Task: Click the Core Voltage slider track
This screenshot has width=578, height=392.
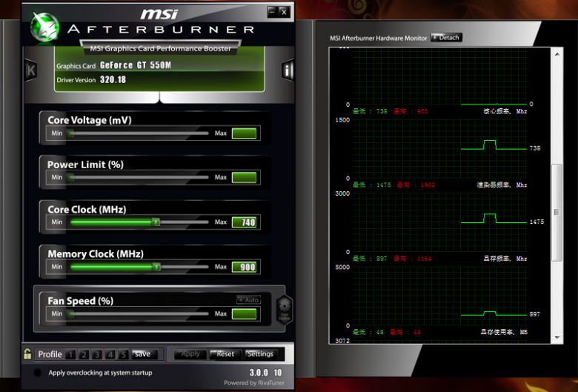Action: [x=138, y=133]
